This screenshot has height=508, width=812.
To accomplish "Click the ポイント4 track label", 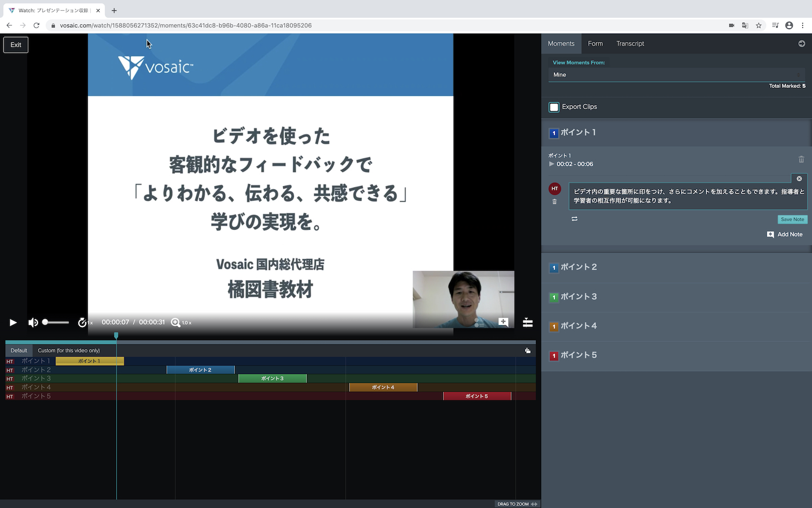I will tap(36, 387).
